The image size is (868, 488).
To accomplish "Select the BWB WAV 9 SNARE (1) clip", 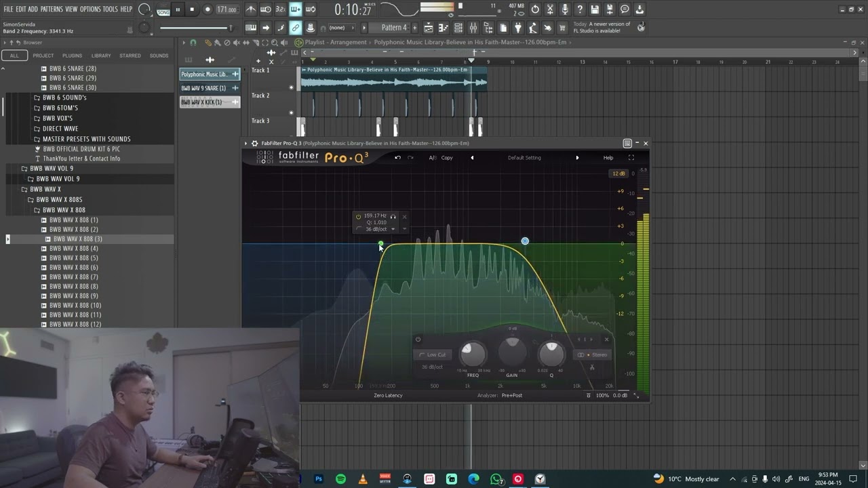I will pyautogui.click(x=210, y=88).
